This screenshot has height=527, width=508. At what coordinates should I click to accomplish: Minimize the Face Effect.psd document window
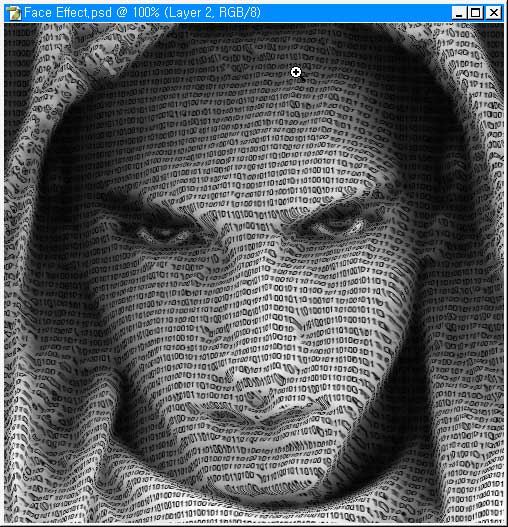(458, 13)
